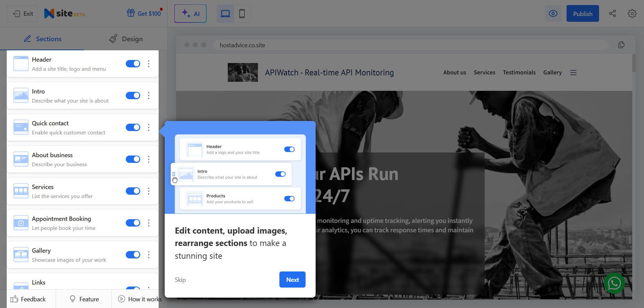Publish the website
Viewport: 644px width, 308px height.
click(x=583, y=14)
